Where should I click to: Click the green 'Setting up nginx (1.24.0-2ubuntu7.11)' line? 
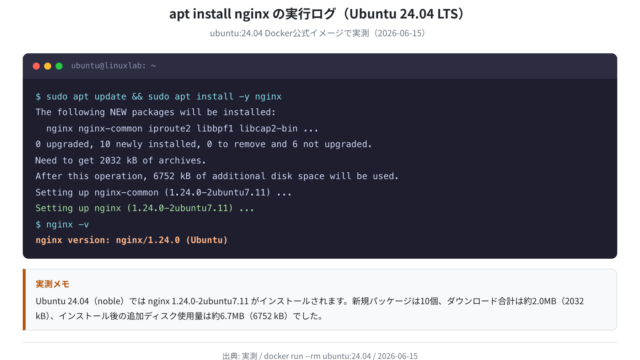[144, 208]
